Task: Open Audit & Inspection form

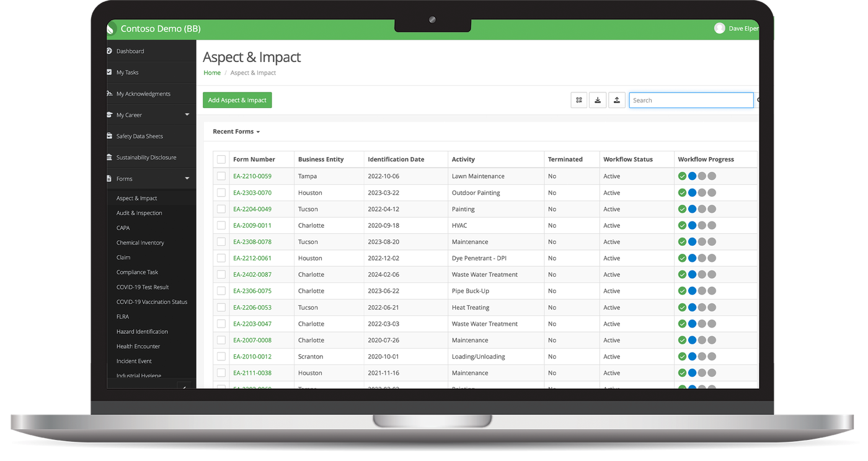Action: [139, 213]
